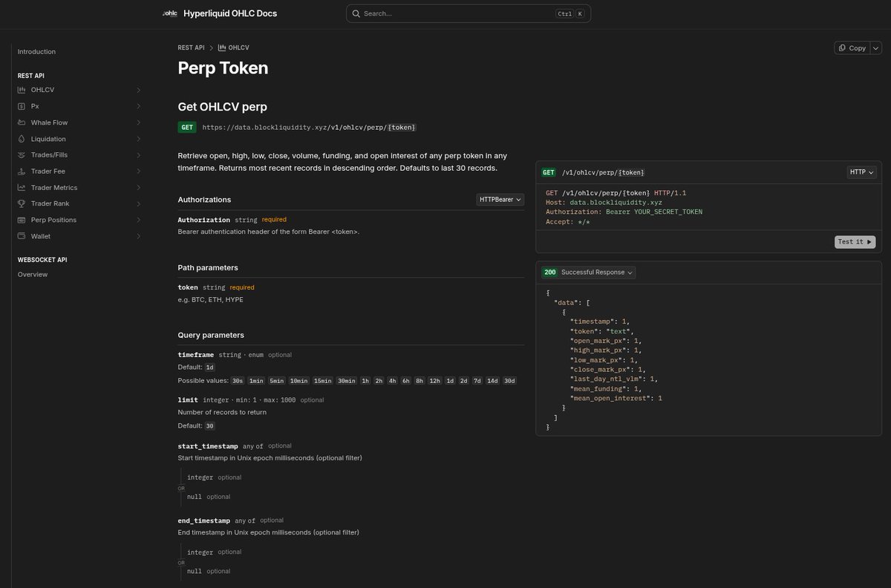This screenshot has width=891, height=588.
Task: Click the Perp Positions sidebar icon
Action: 22,220
